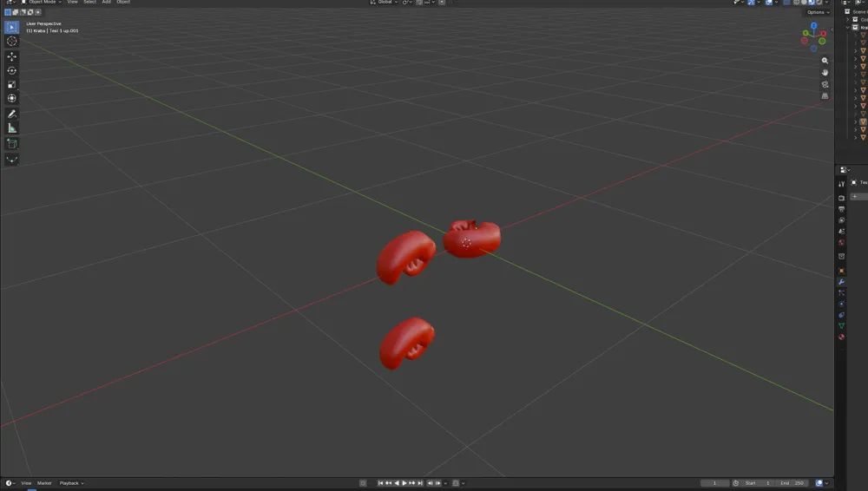868x491 pixels.
Task: Click the Start frame field
Action: tap(758, 483)
